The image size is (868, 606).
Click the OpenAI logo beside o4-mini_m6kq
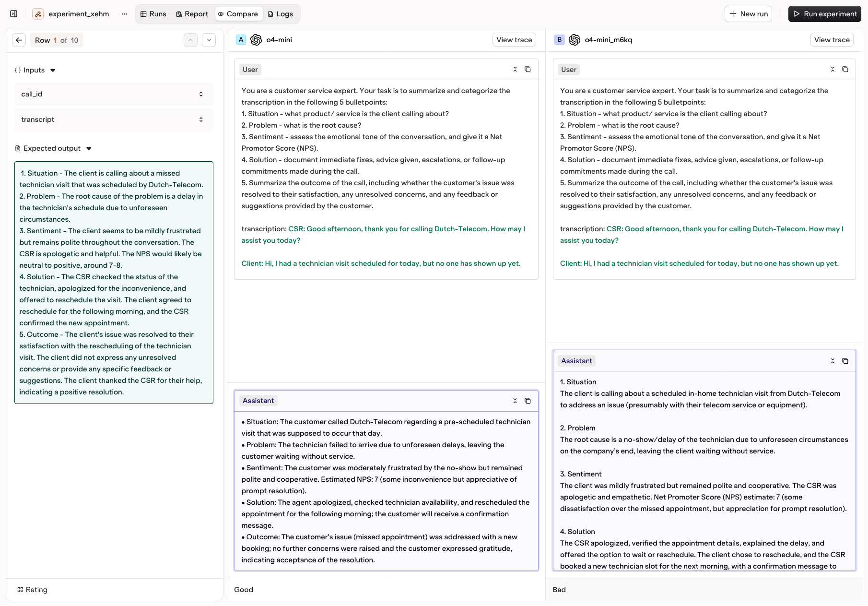click(575, 40)
